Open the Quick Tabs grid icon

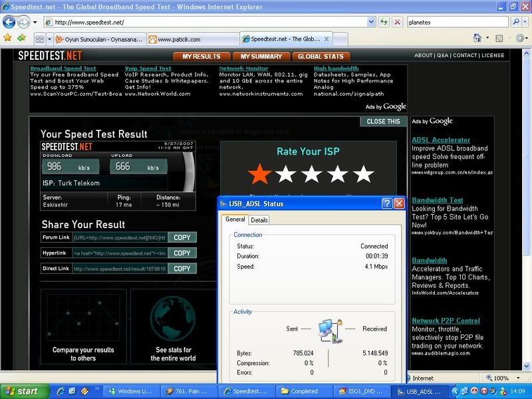pyautogui.click(x=40, y=39)
